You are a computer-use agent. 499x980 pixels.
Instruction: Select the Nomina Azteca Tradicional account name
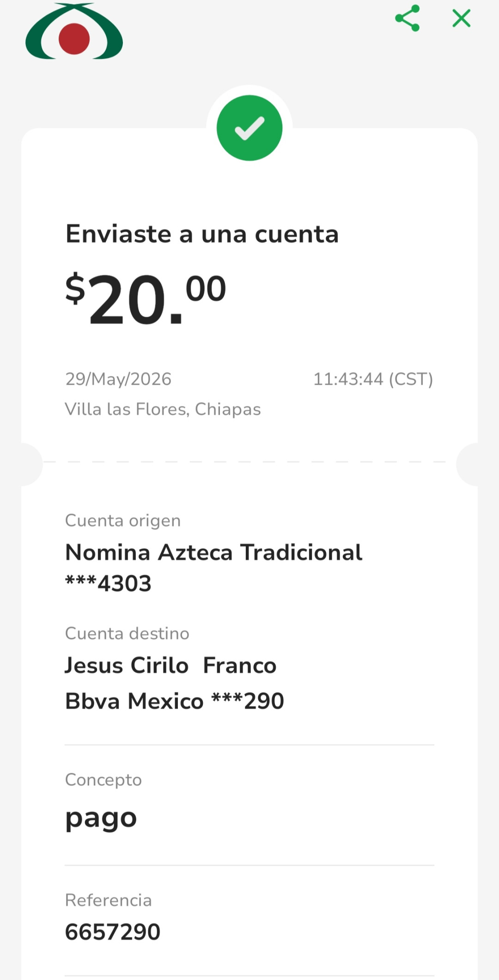point(214,552)
